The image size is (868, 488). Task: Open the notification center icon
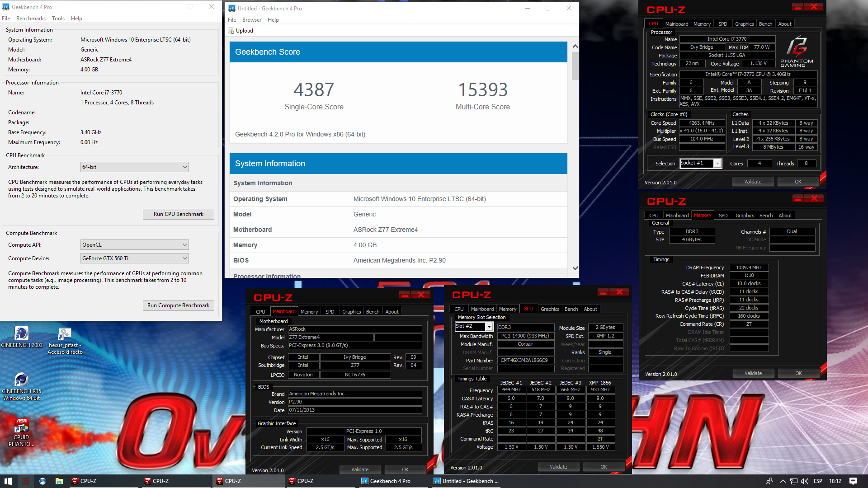tap(853, 481)
